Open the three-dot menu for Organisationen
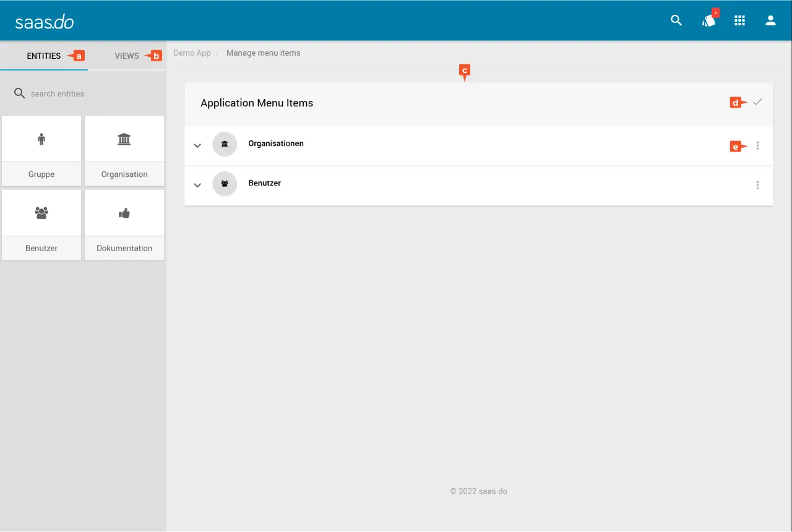This screenshot has width=792, height=532. [x=757, y=146]
